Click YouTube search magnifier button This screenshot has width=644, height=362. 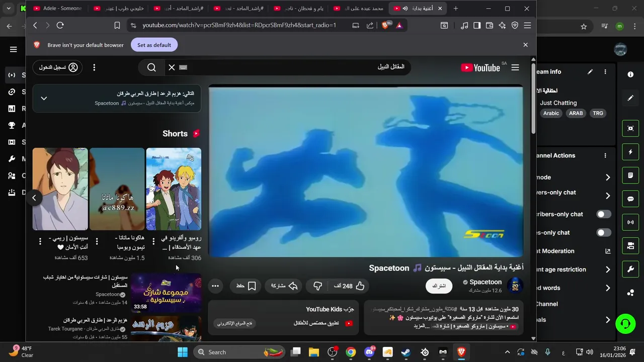(151, 67)
